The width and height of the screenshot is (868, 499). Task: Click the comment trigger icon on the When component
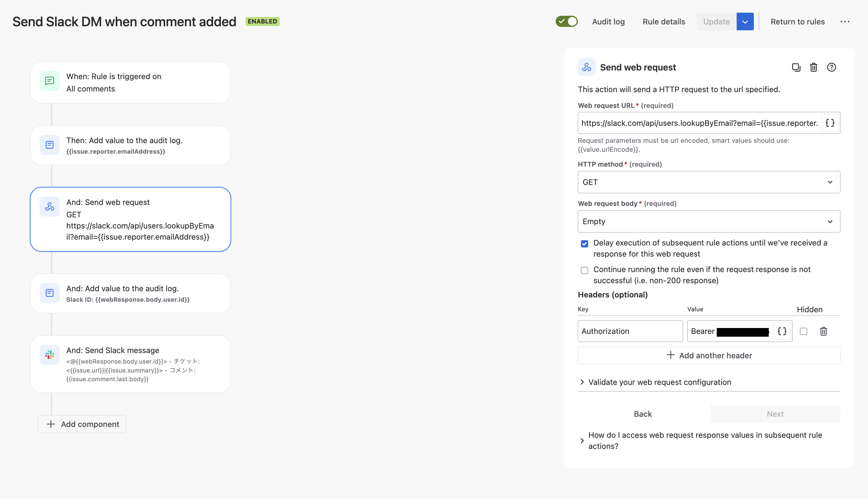pos(49,81)
